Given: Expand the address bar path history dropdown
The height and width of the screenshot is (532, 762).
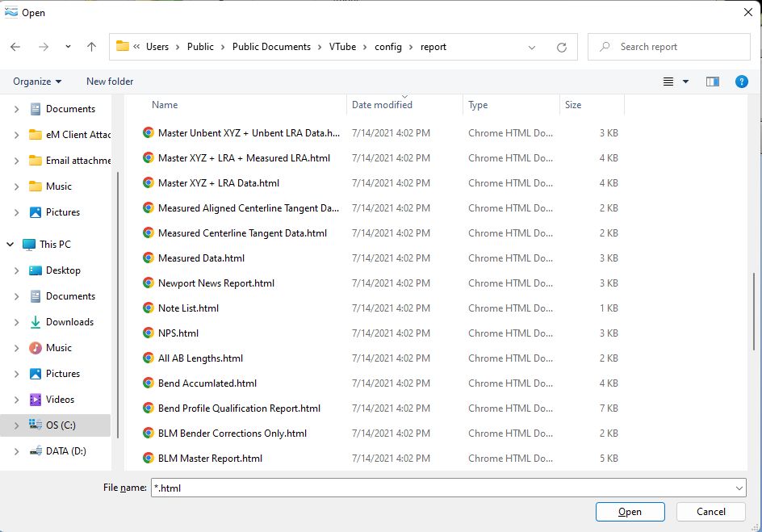Looking at the screenshot, I should pyautogui.click(x=532, y=47).
